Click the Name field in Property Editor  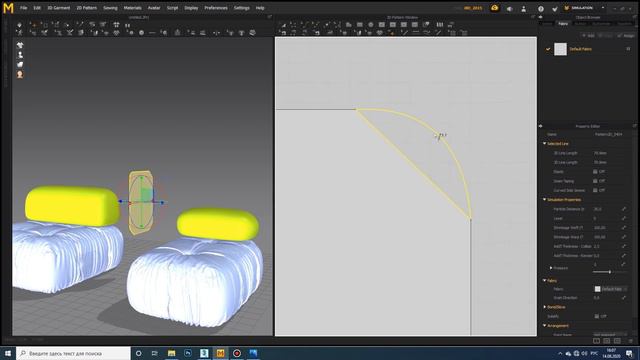[608, 134]
